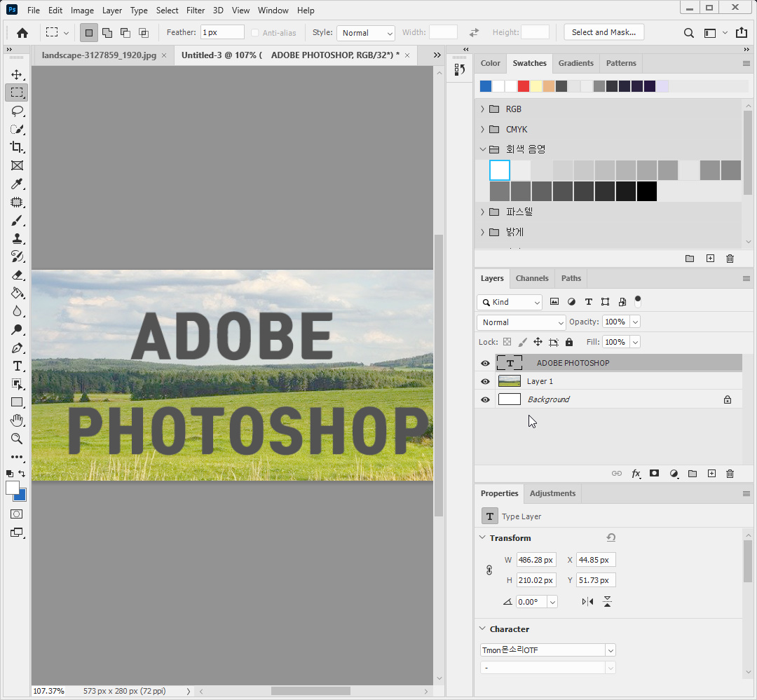Image resolution: width=757 pixels, height=700 pixels.
Task: Open the blend mode Normal dropdown
Action: [x=521, y=322]
